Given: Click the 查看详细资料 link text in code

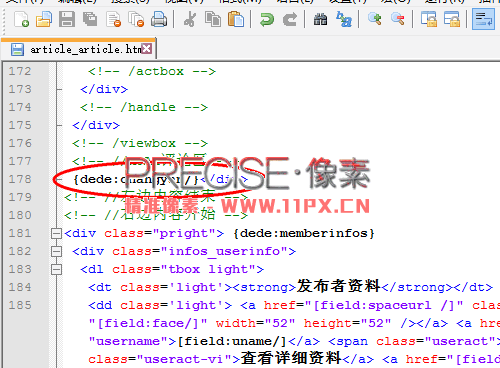Looking at the screenshot, I should [291, 359].
